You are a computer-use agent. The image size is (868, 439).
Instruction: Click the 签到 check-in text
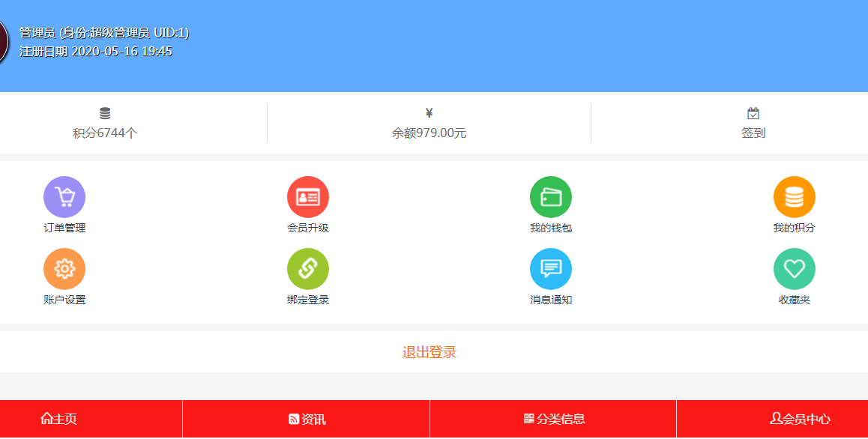pyautogui.click(x=753, y=133)
